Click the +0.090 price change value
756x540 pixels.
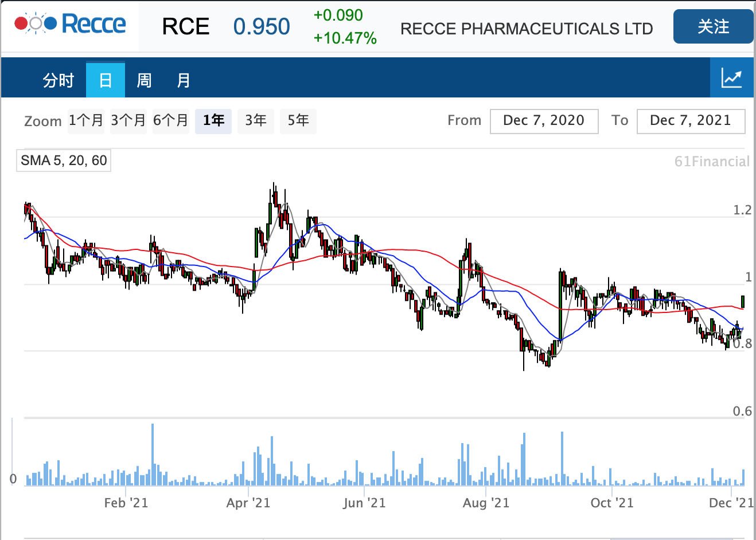[x=338, y=15]
